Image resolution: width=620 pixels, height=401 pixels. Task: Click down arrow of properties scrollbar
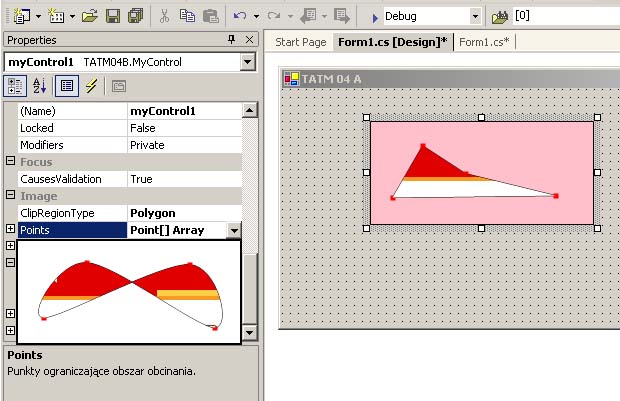(x=250, y=332)
